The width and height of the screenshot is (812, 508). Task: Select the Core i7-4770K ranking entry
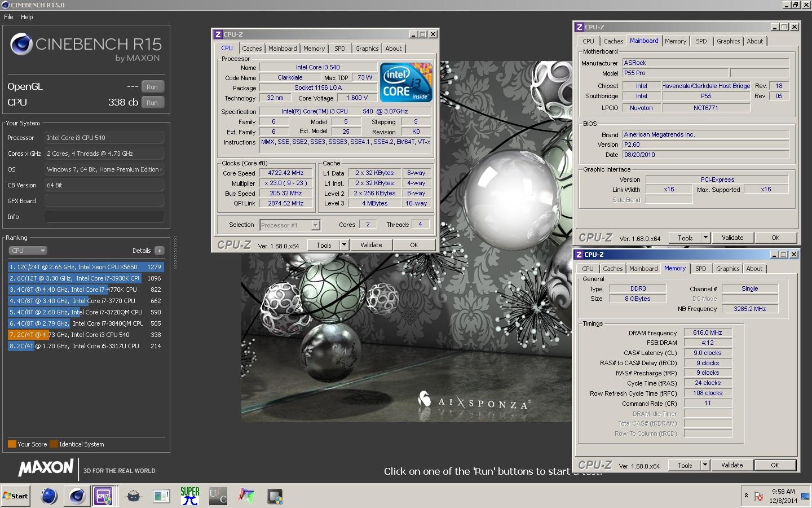tap(86, 290)
